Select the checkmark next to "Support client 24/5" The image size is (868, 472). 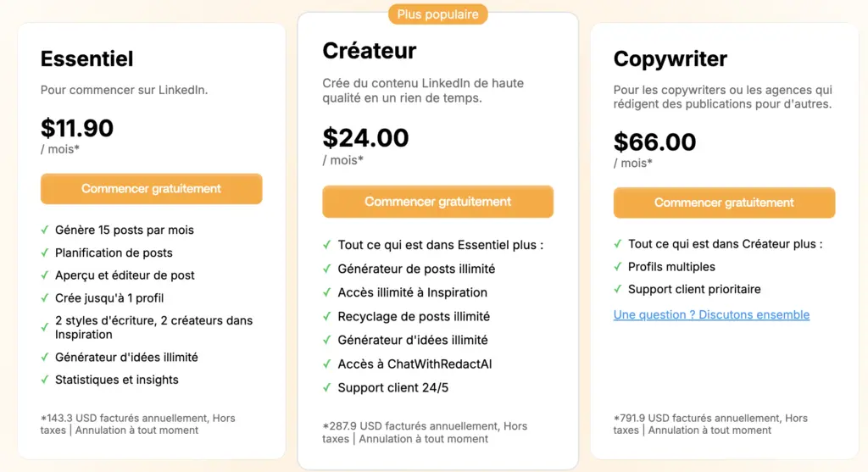[x=327, y=387]
